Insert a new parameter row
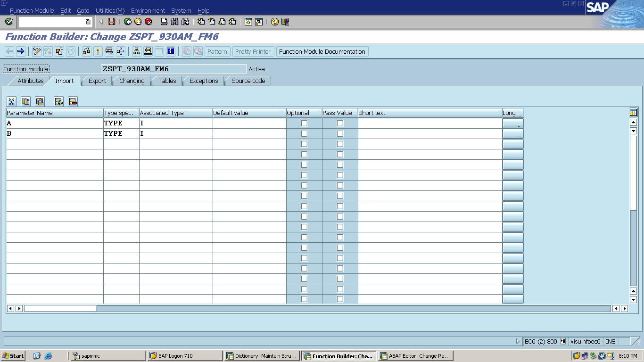This screenshot has width=644, height=362. 58,101
